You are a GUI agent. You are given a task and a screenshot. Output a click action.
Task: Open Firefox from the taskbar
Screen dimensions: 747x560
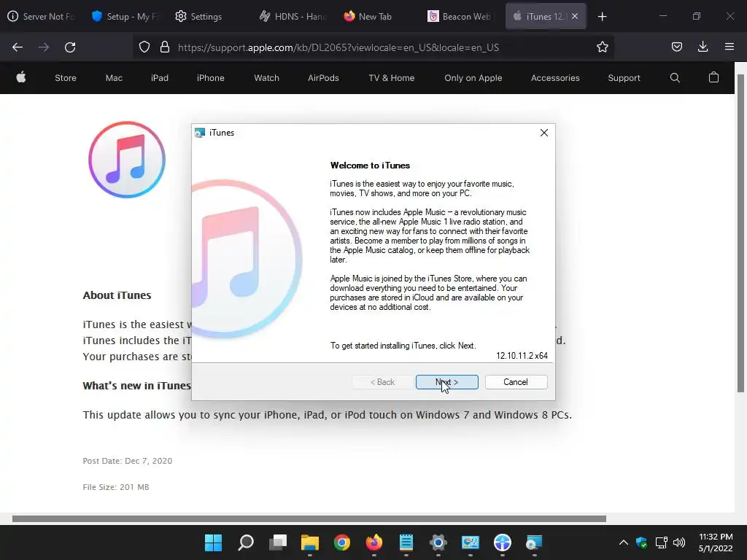click(x=374, y=542)
